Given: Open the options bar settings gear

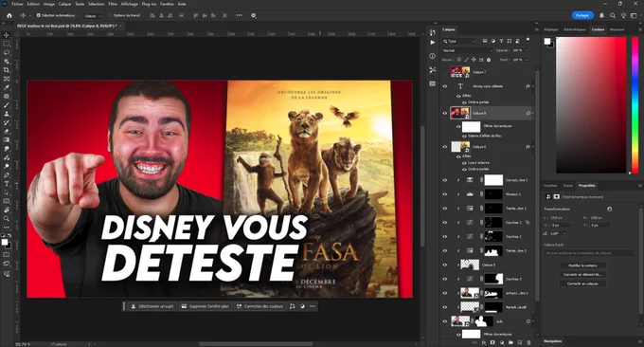Looking at the screenshot, I should click(254, 15).
